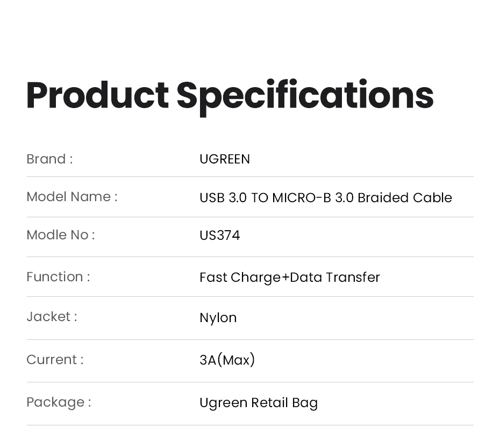
Task: Select the Model Name label
Action: point(72,196)
